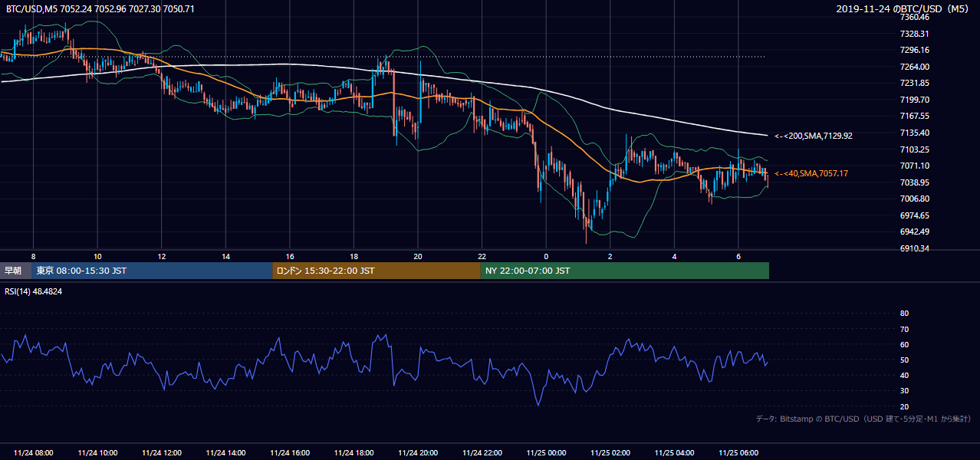Click price axis value 7199.70
This screenshot has height=460, width=980.
(914, 100)
